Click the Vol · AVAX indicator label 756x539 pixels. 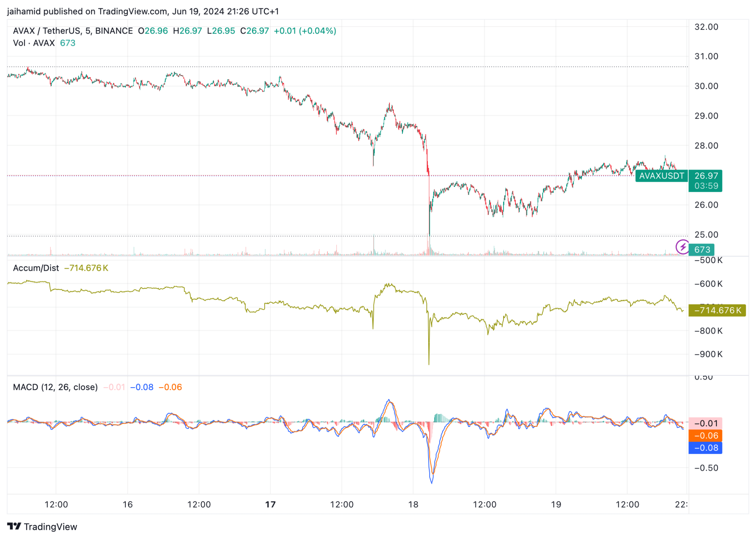(x=34, y=43)
